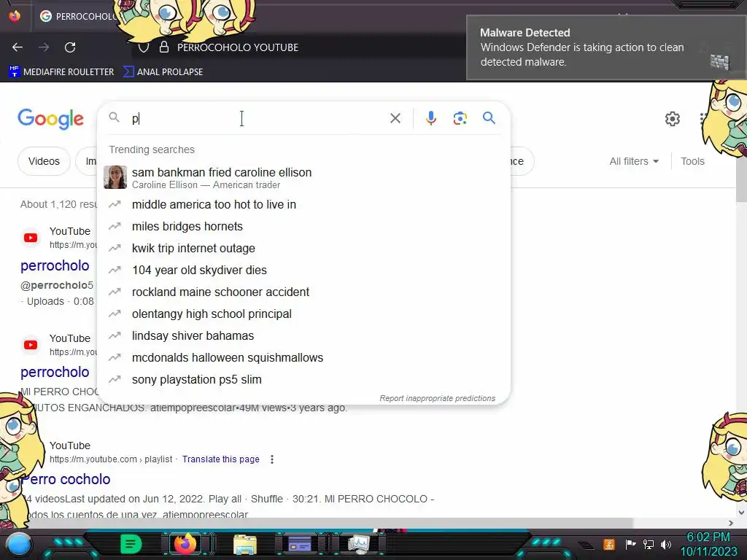Open the tracking protection shield
The image size is (747, 560).
point(144,47)
